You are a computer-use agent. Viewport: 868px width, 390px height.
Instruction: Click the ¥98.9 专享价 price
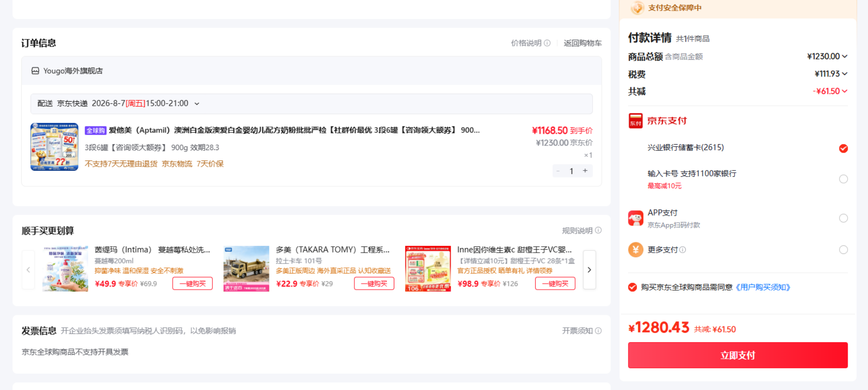pos(479,284)
